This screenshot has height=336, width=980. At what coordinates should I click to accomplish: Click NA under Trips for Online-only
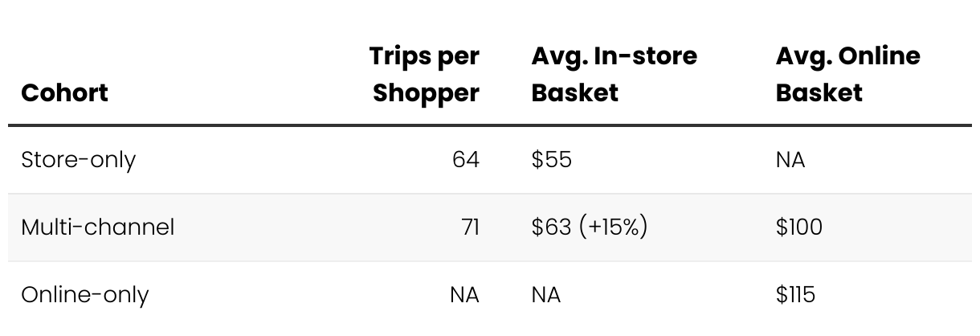point(465,294)
